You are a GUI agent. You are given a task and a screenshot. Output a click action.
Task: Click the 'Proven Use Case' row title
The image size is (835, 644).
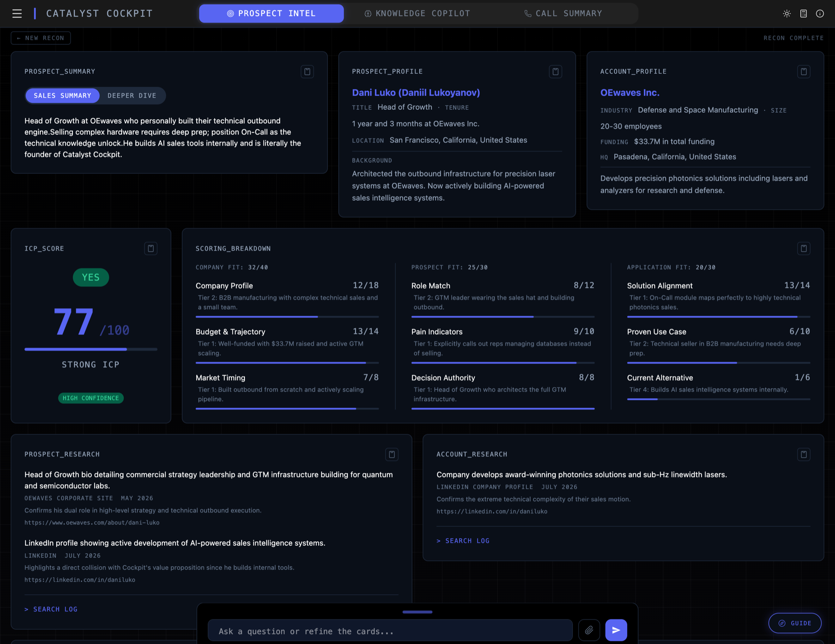coord(657,332)
